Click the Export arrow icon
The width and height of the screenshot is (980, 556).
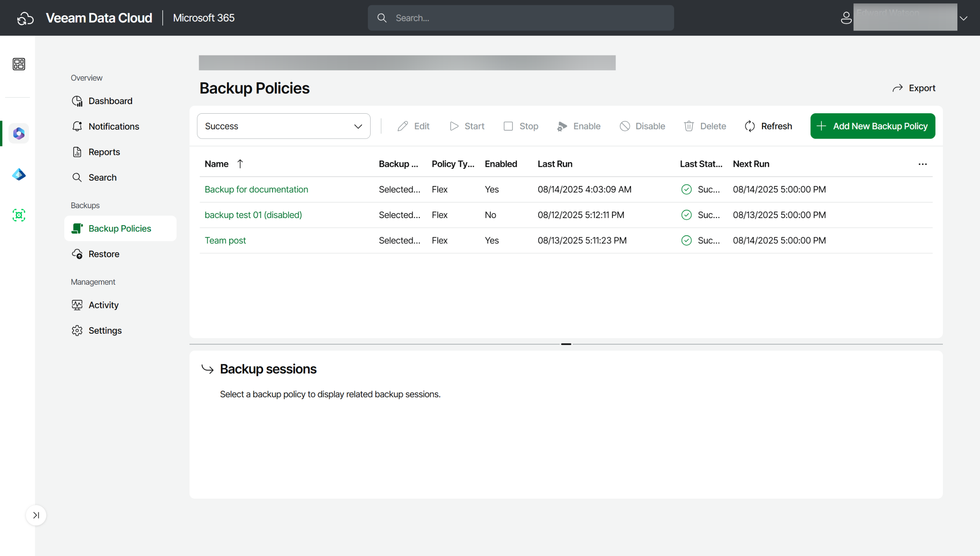(897, 88)
